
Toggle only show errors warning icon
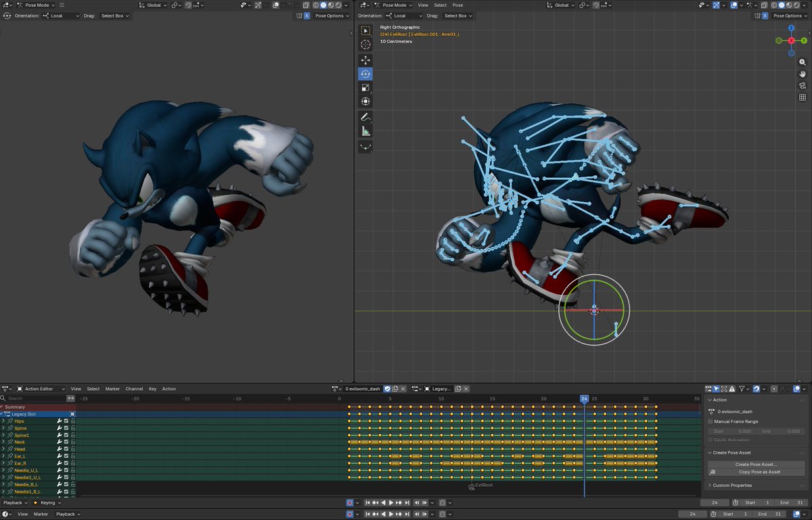[x=732, y=389]
